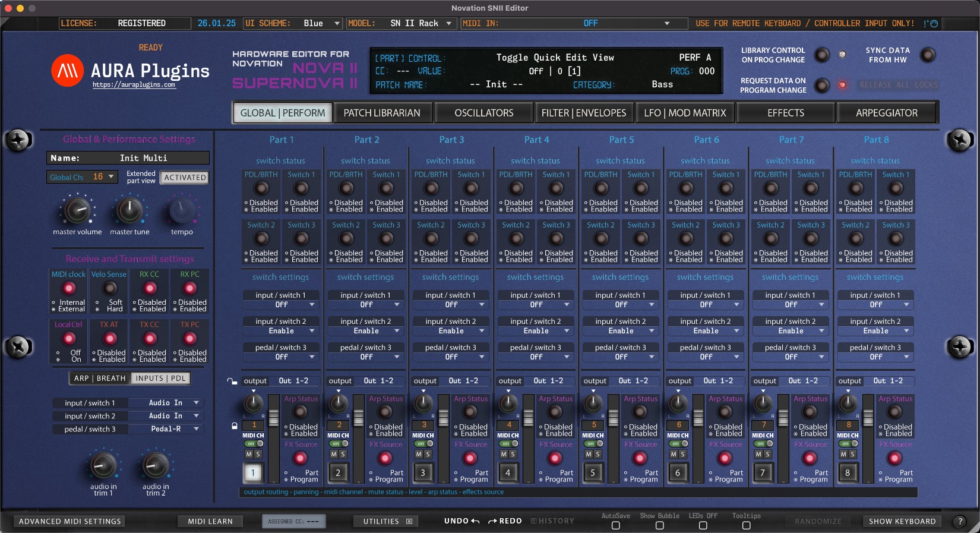
Task: Click the Part 1 level fader
Action: [x=273, y=419]
